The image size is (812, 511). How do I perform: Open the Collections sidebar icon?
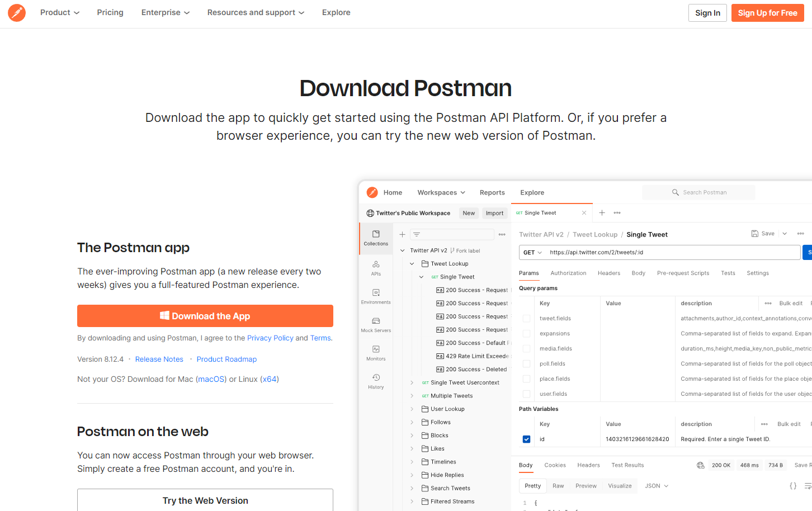pyautogui.click(x=376, y=238)
